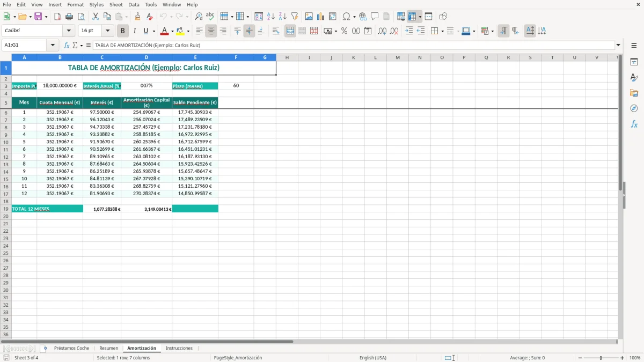This screenshot has width=644, height=362.
Task: Toggle Italic formatting
Action: click(134, 31)
